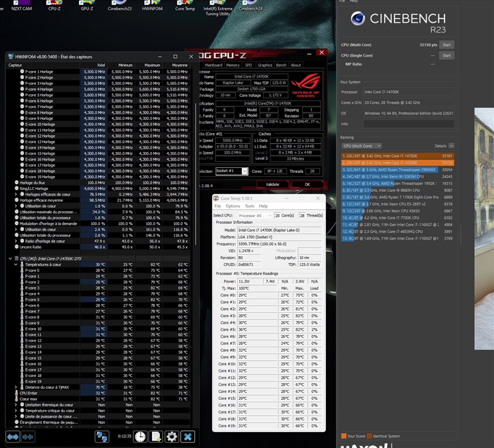Click the Validate button in CPU-Z
494x448 pixels.
click(x=272, y=184)
